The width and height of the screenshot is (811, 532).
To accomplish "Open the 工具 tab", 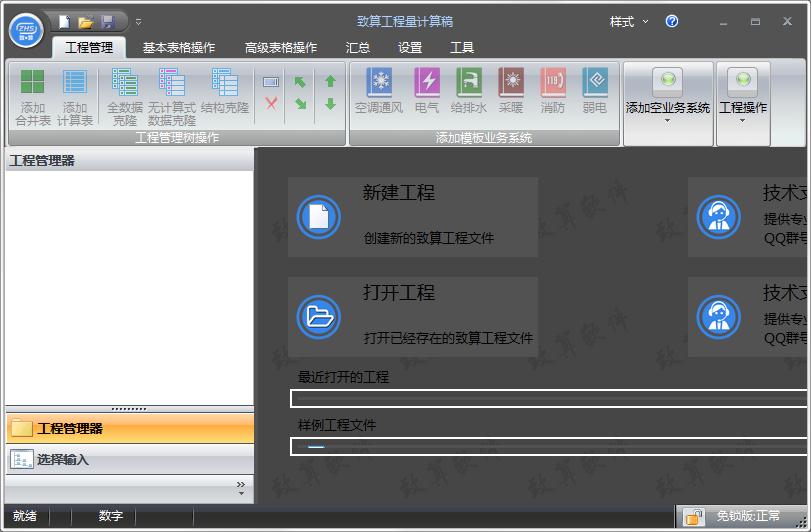I will (x=461, y=48).
